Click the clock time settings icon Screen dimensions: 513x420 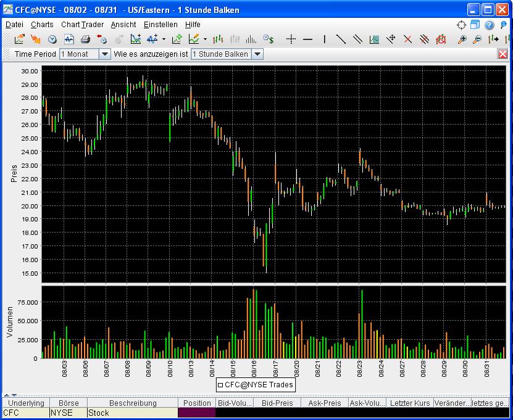tap(52, 39)
